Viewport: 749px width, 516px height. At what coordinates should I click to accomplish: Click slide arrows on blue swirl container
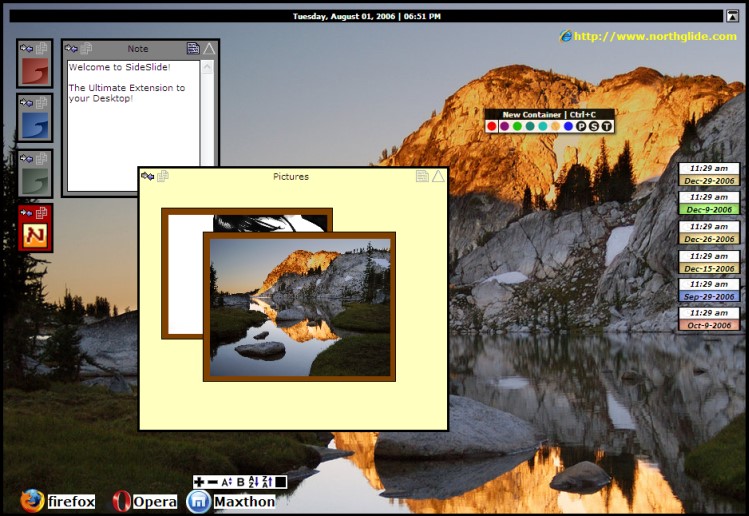(26, 103)
